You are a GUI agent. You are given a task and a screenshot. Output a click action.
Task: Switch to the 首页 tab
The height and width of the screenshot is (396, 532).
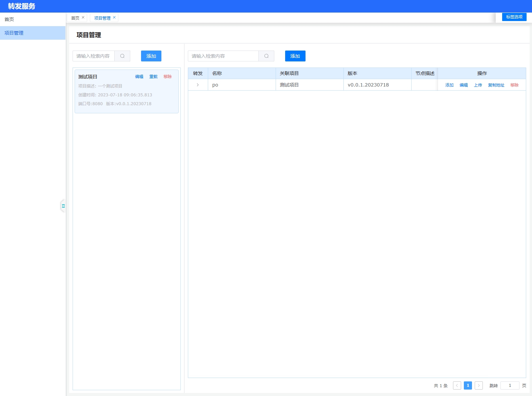pos(75,18)
